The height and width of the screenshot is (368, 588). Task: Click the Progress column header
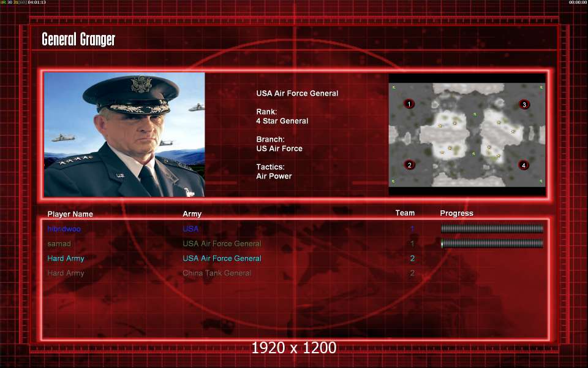456,213
